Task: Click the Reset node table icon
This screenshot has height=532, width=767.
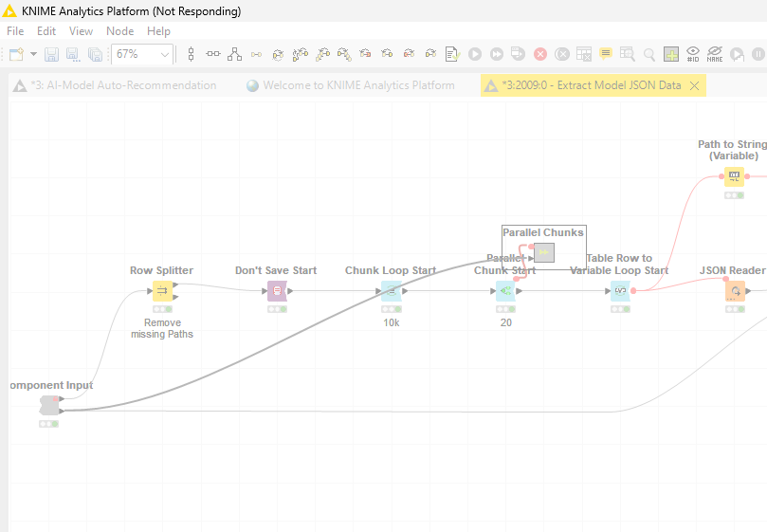Action: coord(584,54)
